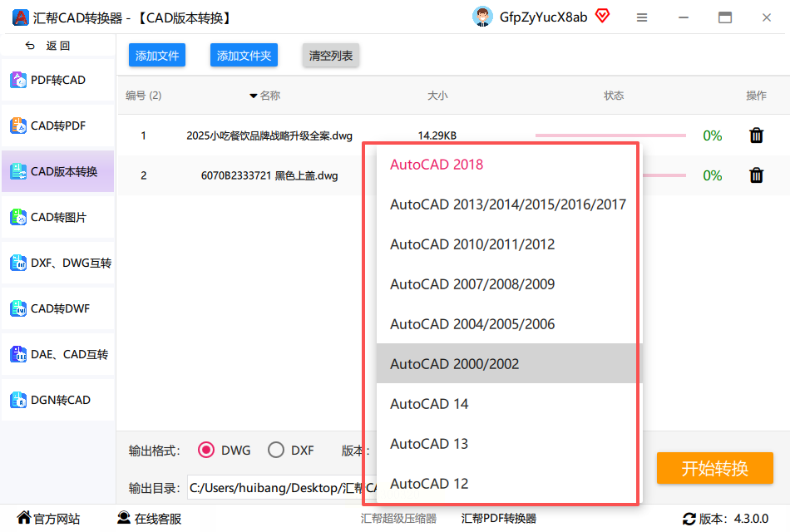The image size is (790, 532).
Task: Sort by 名称 column arrow
Action: coord(254,96)
